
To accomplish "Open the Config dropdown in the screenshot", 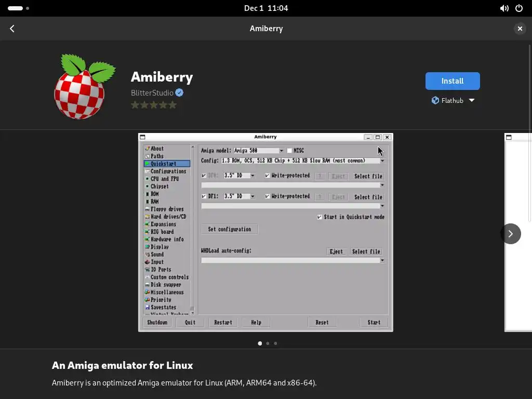I will coord(303,161).
